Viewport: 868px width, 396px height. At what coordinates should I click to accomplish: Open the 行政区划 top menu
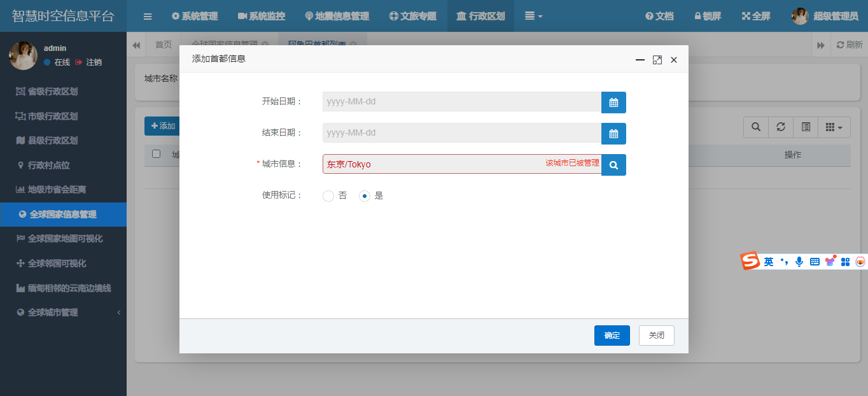(x=480, y=16)
